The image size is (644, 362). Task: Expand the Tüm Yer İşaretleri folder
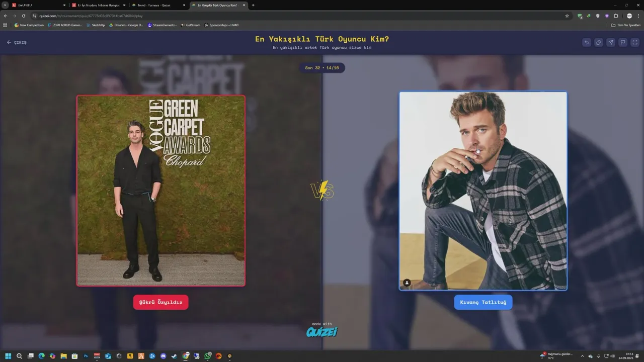(626, 25)
